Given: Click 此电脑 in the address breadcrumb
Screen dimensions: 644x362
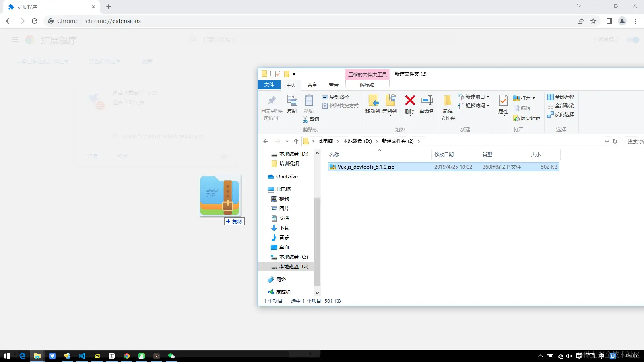Looking at the screenshot, I should coord(326,141).
